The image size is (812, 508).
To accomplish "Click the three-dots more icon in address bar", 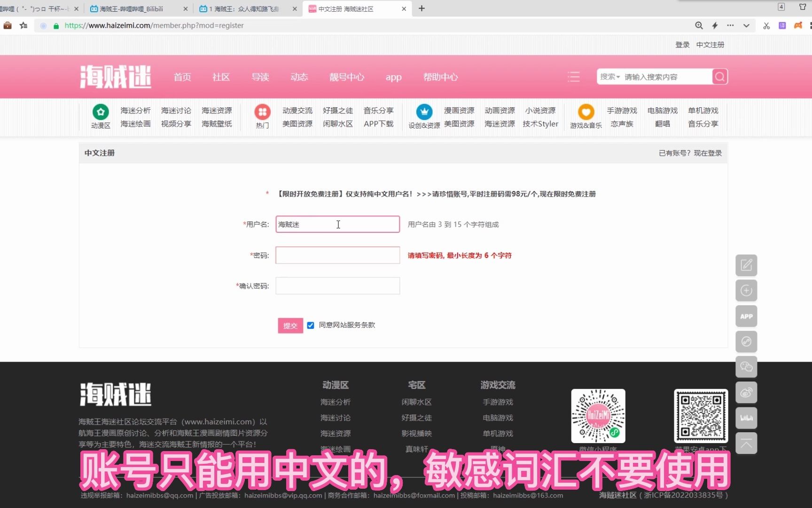I will pos(730,25).
